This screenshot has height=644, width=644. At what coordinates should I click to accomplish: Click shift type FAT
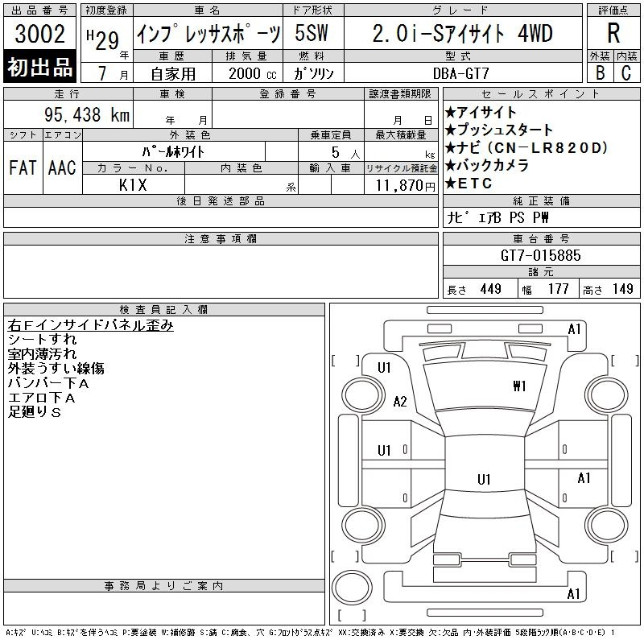pyautogui.click(x=23, y=167)
